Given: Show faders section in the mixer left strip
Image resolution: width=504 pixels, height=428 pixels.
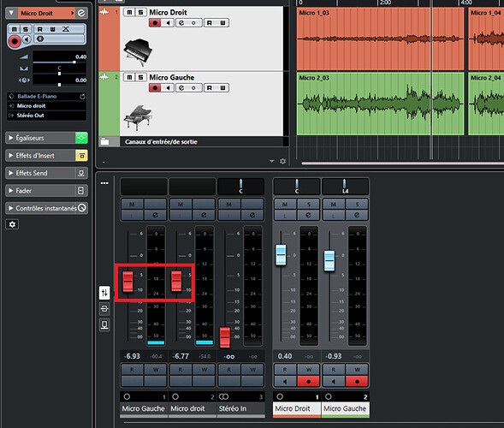Looking at the screenshot, I should pos(104,293).
